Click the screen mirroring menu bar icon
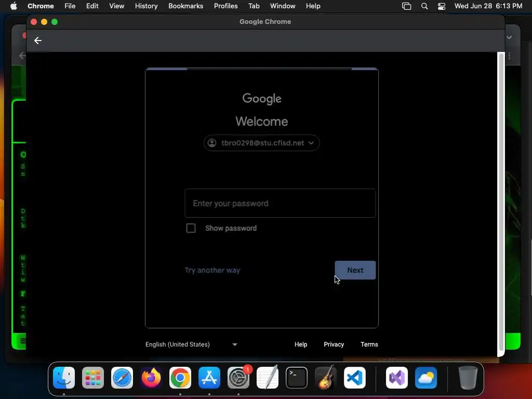 pyautogui.click(x=406, y=6)
